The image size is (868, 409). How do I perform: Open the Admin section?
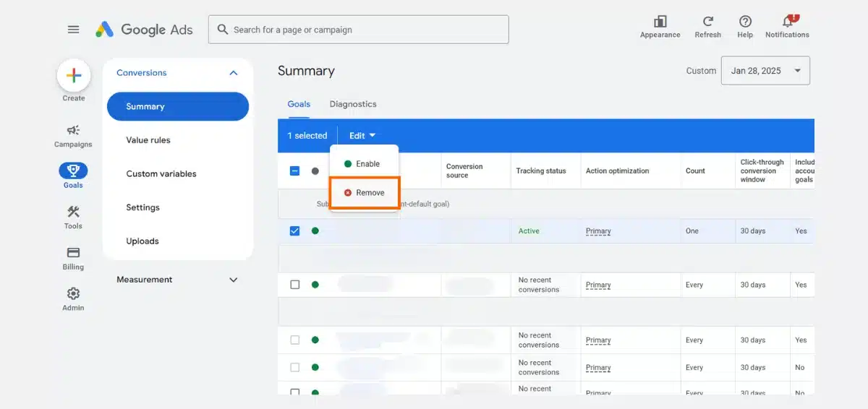[73, 299]
